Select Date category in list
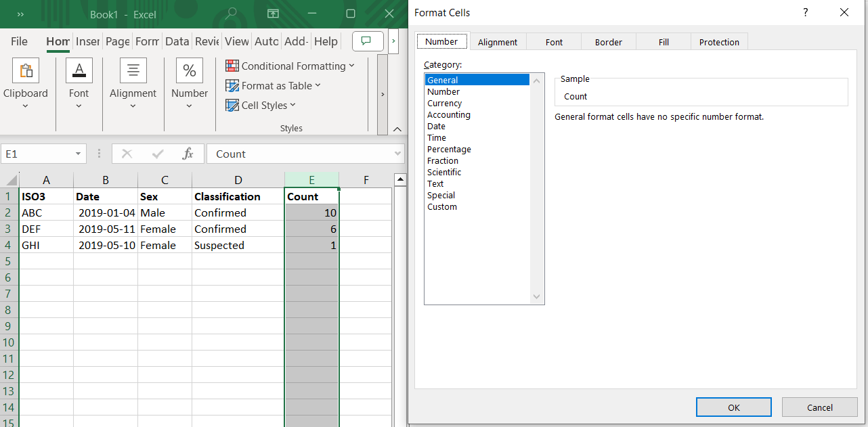 point(477,126)
